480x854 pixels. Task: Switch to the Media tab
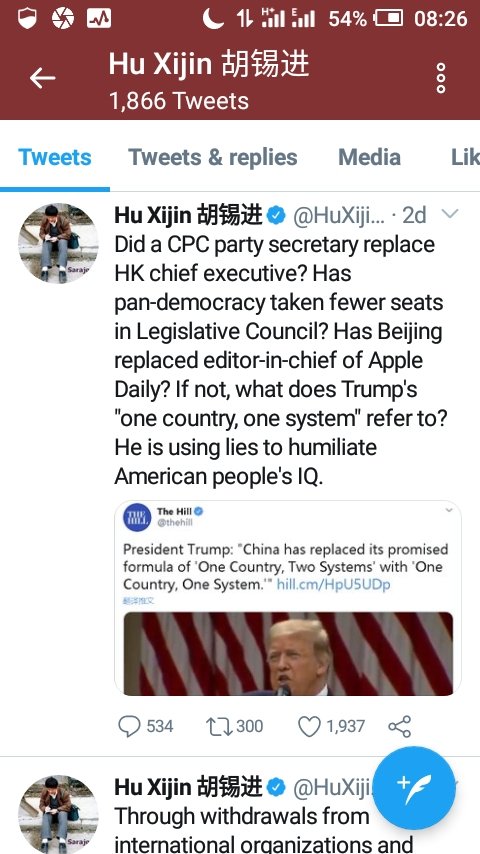pyautogui.click(x=369, y=157)
